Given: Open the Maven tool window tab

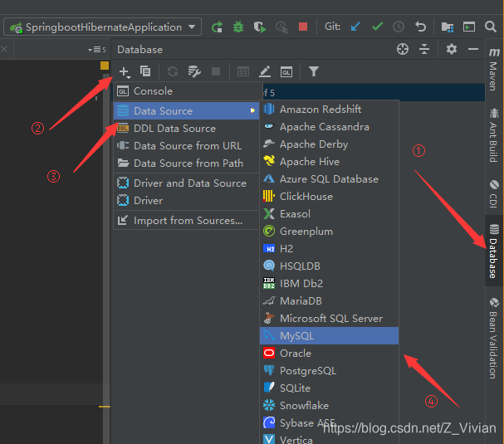Looking at the screenshot, I should pyautogui.click(x=494, y=70).
